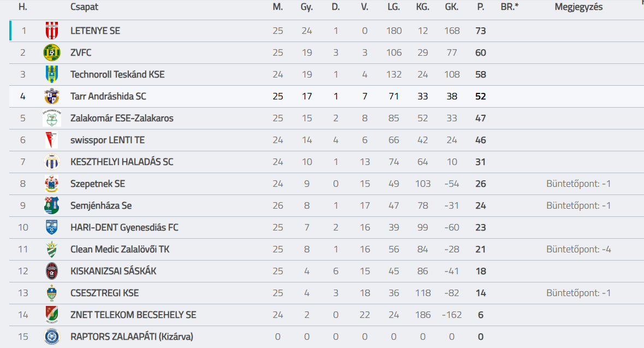Click the BR.* column header
The height and width of the screenshot is (348, 644).
tap(510, 7)
